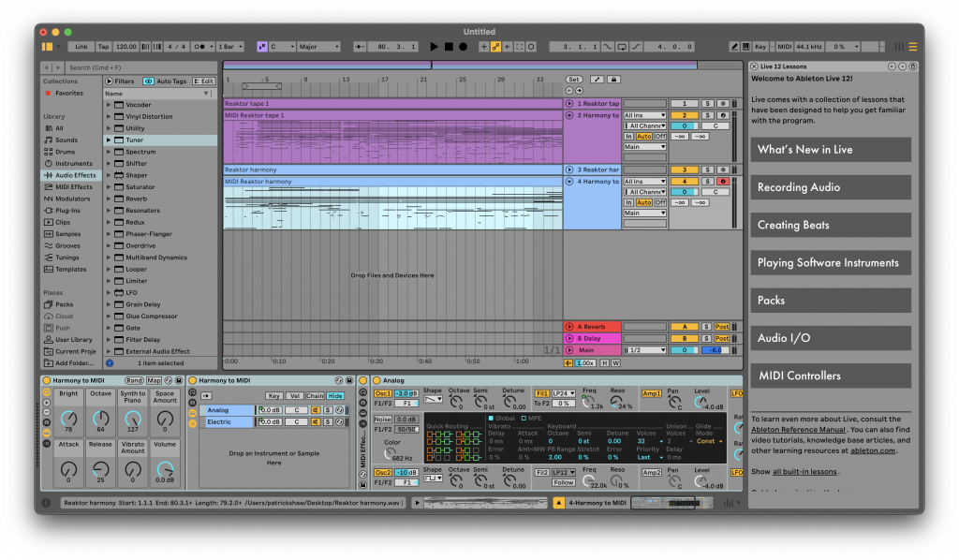This screenshot has height=560, width=959.
Task: Disable the Analog device activator
Action: coord(376,380)
